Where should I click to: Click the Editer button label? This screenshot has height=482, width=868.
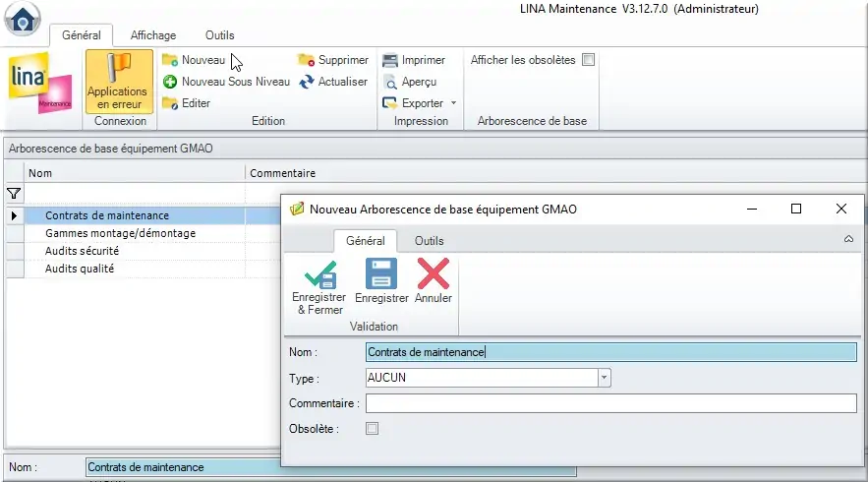(x=196, y=103)
